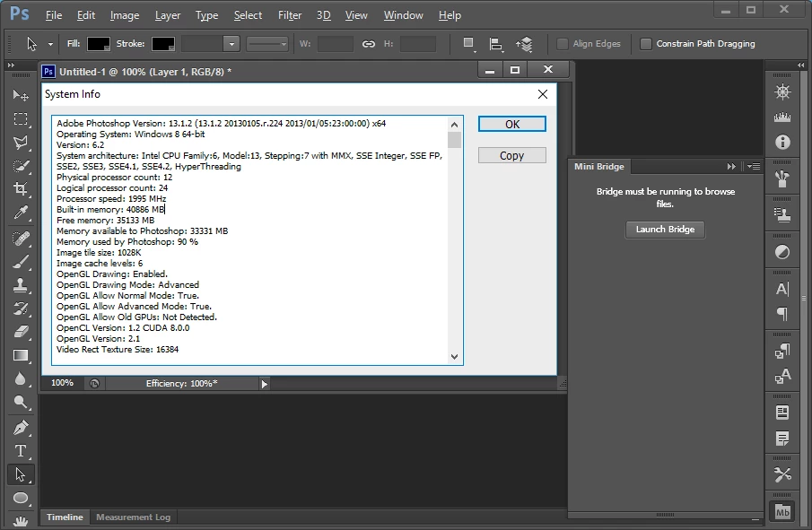Open the Mini Bridge Mb panel icon
Screen dimensions: 812x530
click(782, 512)
